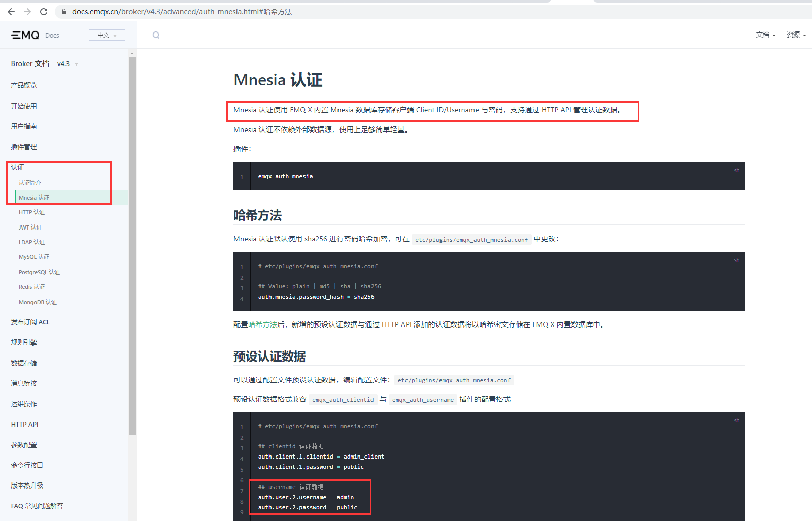Screen dimensions: 812x521
Task: Click the Docs label beside logo
Action: click(x=52, y=35)
